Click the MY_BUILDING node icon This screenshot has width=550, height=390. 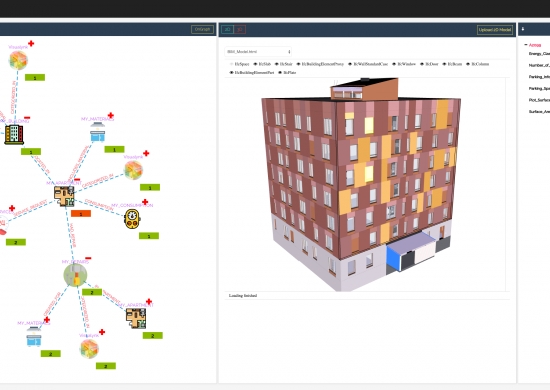[14, 134]
